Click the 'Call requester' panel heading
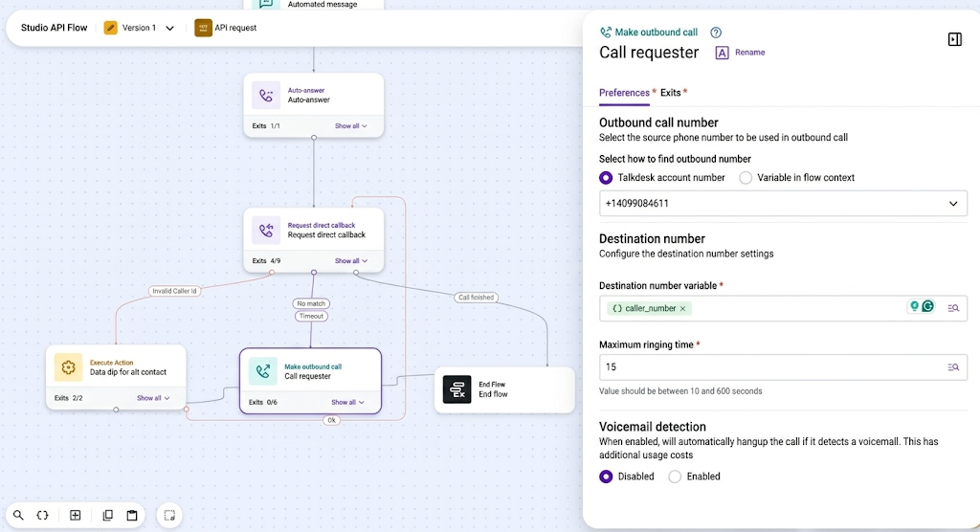Viewport: 980px width, 532px height. pos(649,53)
